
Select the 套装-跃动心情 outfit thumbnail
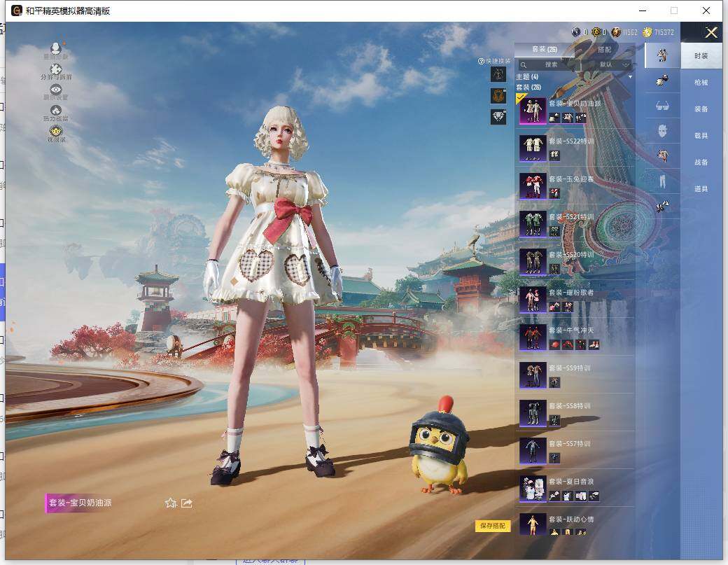click(x=533, y=524)
